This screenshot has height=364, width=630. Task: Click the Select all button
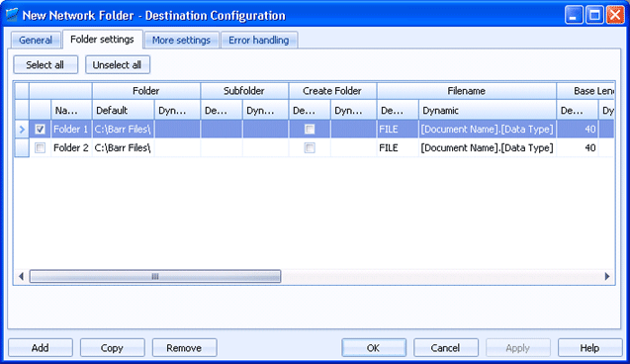click(45, 64)
